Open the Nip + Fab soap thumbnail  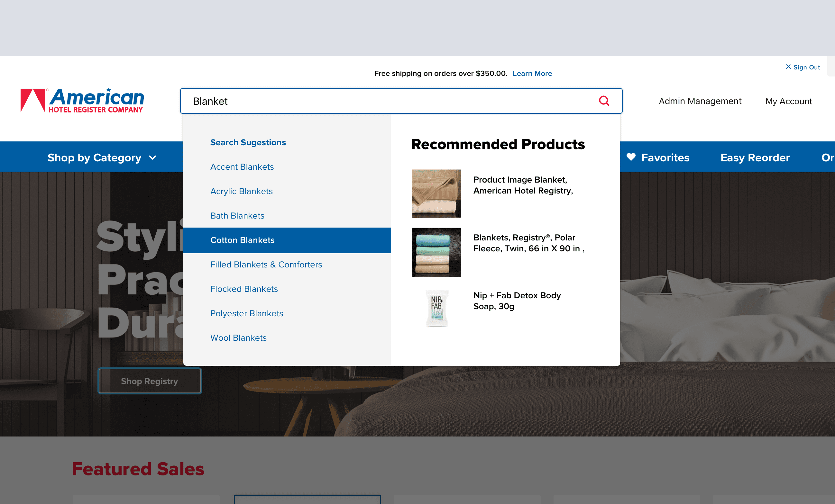(436, 309)
